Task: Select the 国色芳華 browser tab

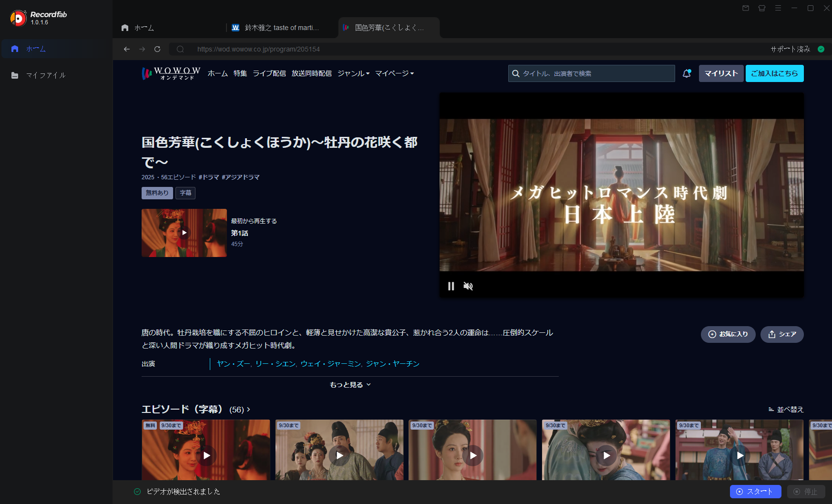Action: coord(389,28)
